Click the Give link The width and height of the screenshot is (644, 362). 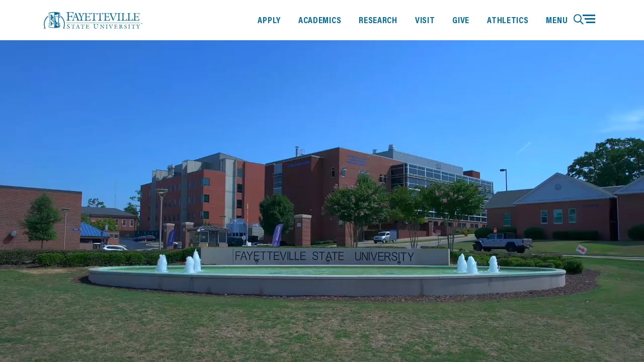click(461, 20)
